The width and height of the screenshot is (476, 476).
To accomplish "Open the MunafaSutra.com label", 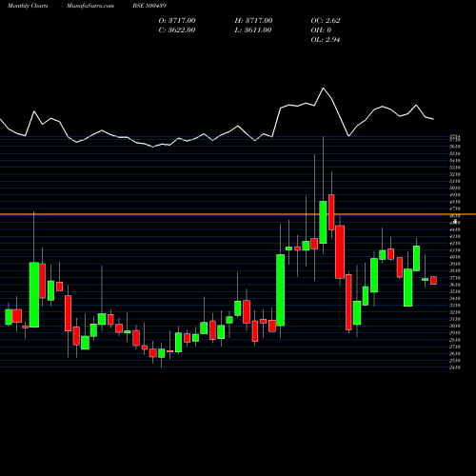I will click(90, 6).
